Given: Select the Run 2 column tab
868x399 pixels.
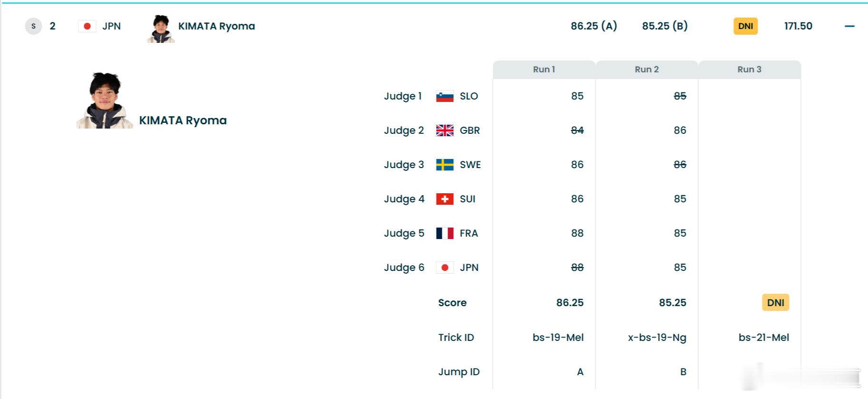Looking at the screenshot, I should (646, 70).
